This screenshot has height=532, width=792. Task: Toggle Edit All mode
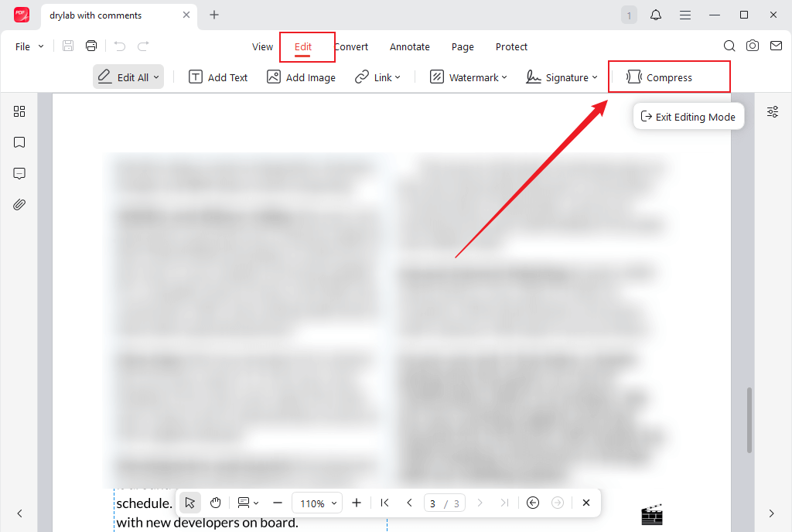pos(128,77)
